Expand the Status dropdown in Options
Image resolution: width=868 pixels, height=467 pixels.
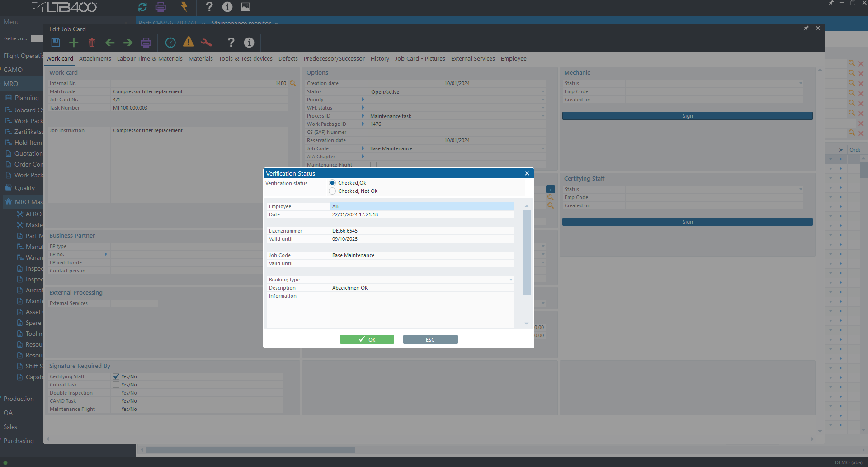click(x=542, y=92)
